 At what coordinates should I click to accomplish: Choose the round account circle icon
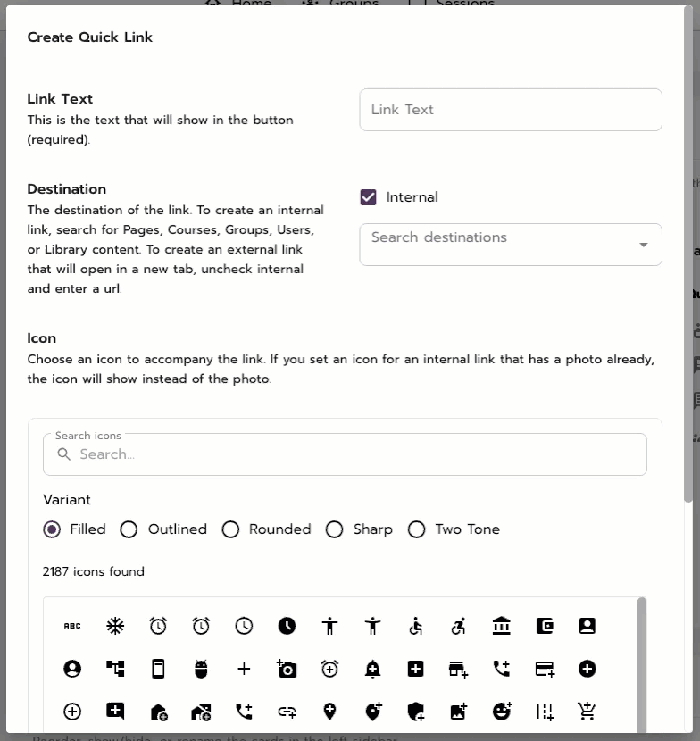[x=72, y=669]
